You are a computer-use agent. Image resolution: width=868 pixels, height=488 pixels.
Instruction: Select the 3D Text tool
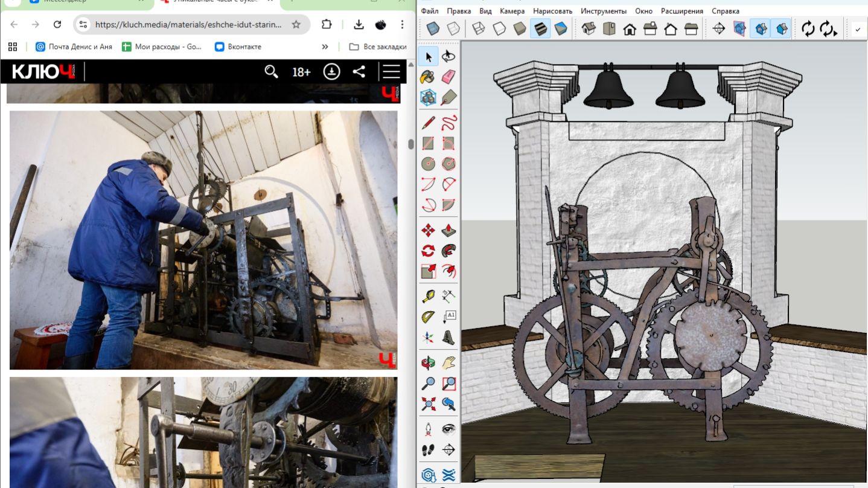click(448, 338)
